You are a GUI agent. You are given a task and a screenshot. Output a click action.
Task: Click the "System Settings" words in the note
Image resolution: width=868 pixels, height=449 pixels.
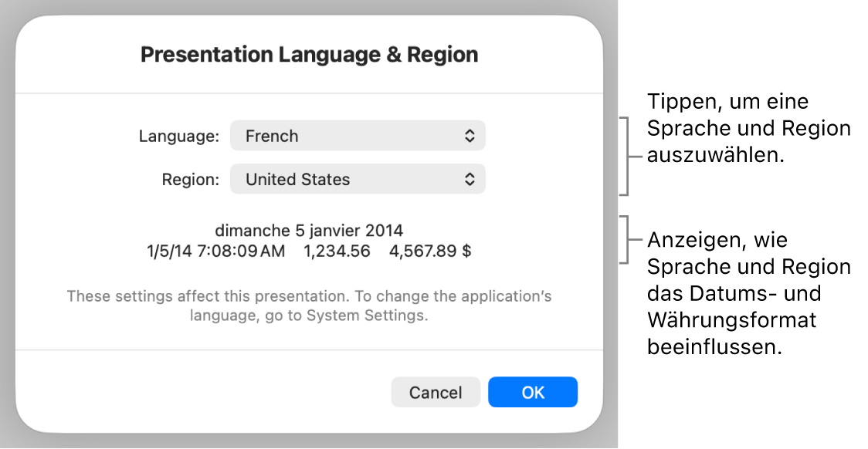point(367,316)
